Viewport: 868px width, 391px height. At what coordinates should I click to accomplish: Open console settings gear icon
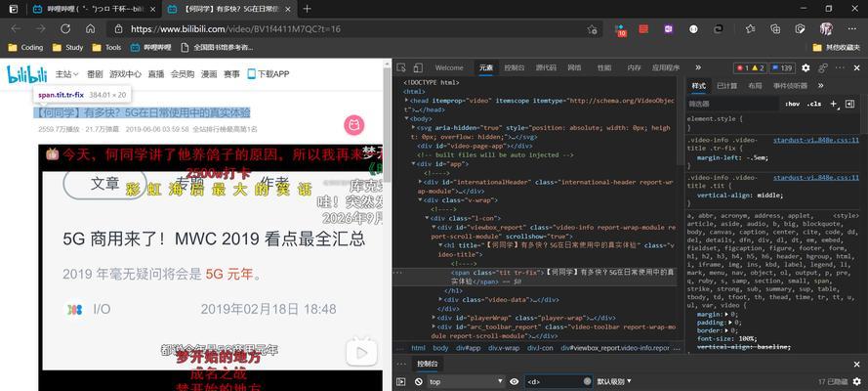(857, 381)
